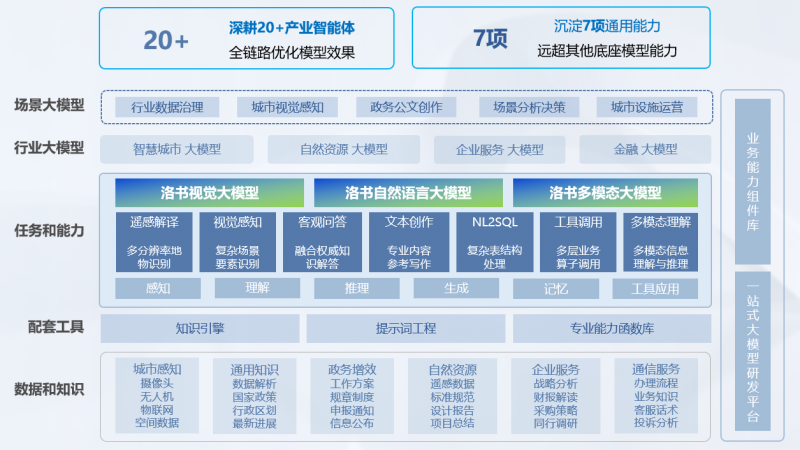800x450 pixels.
Task: Open the 知识引擎 tool bar
Action: point(200,328)
